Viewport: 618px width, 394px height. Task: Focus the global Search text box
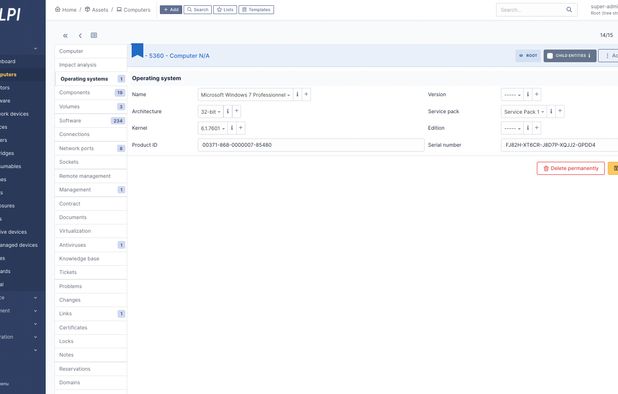(530, 9)
